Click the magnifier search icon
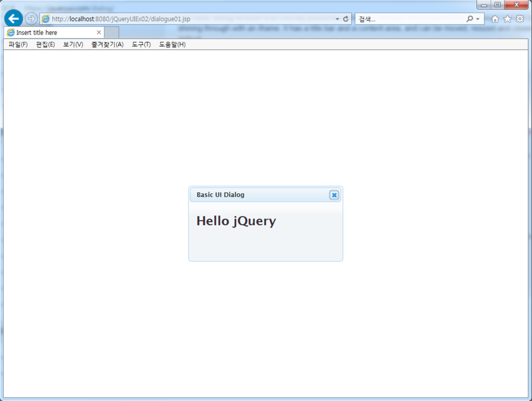This screenshot has width=532, height=401. (470, 19)
